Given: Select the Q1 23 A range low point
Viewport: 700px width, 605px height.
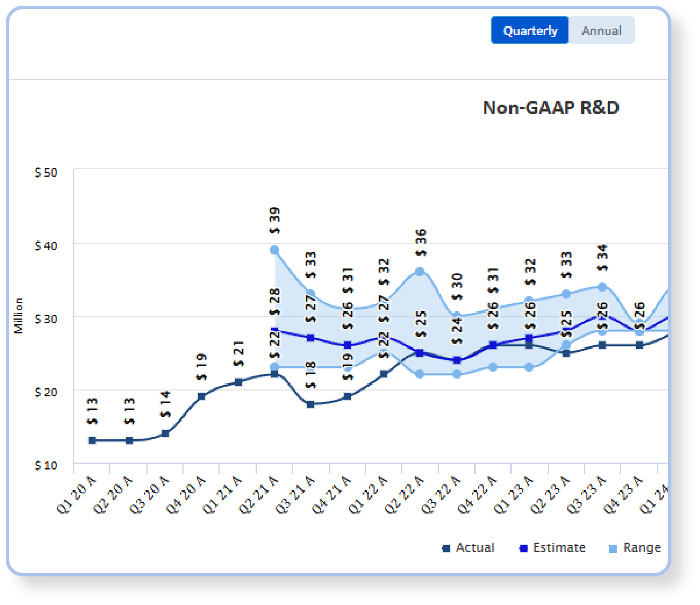Looking at the screenshot, I should (530, 367).
